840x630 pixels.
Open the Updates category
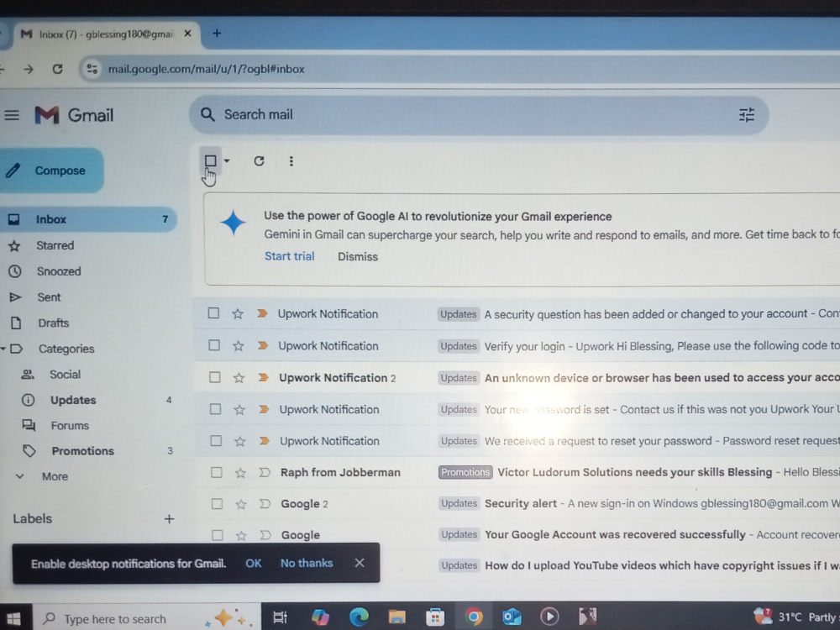(x=73, y=400)
